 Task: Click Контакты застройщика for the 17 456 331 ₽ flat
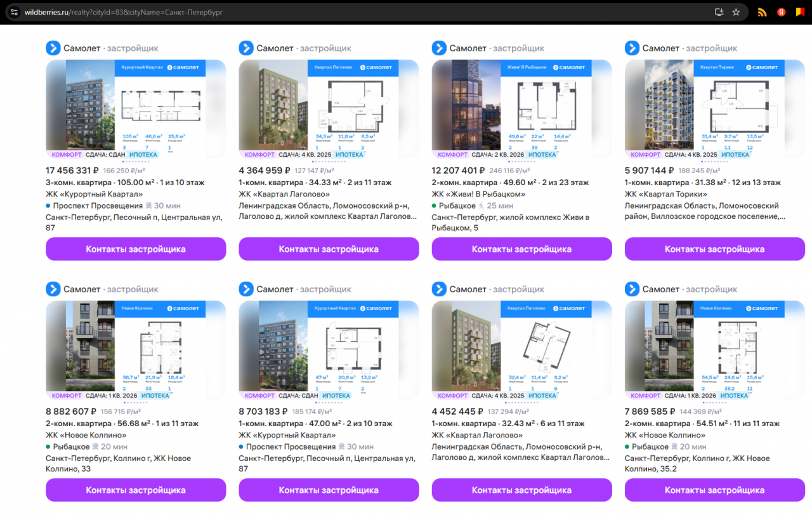pos(136,249)
